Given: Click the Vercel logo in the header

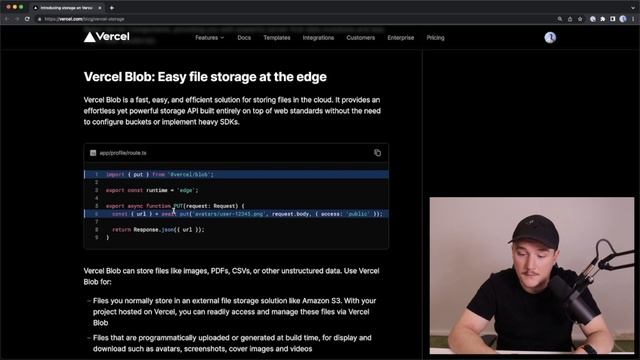Looking at the screenshot, I should pos(107,37).
